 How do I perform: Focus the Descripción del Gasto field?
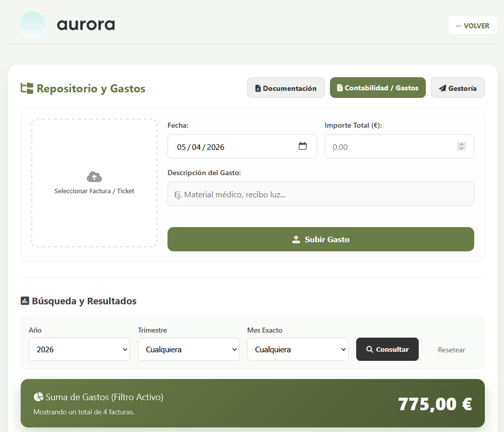(x=320, y=194)
